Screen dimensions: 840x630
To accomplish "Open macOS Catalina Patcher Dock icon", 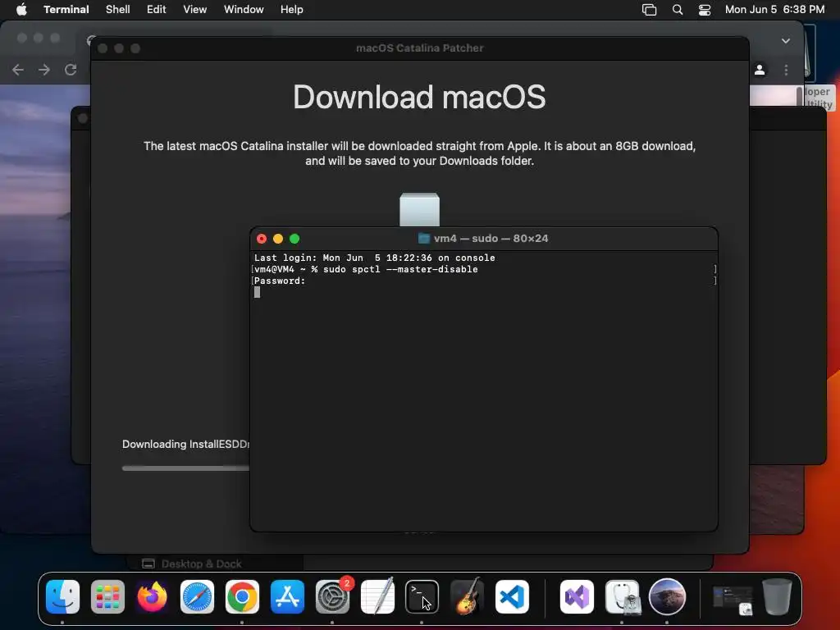I will pos(667,597).
